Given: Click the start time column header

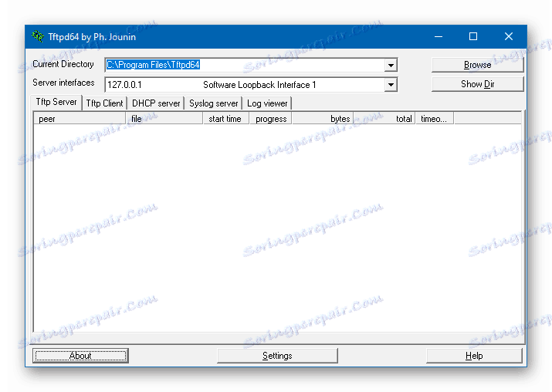Looking at the screenshot, I should pos(226,119).
